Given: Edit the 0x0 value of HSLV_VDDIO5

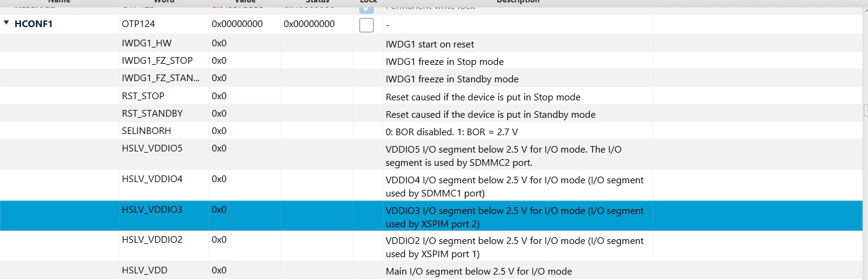Looking at the screenshot, I should [219, 148].
